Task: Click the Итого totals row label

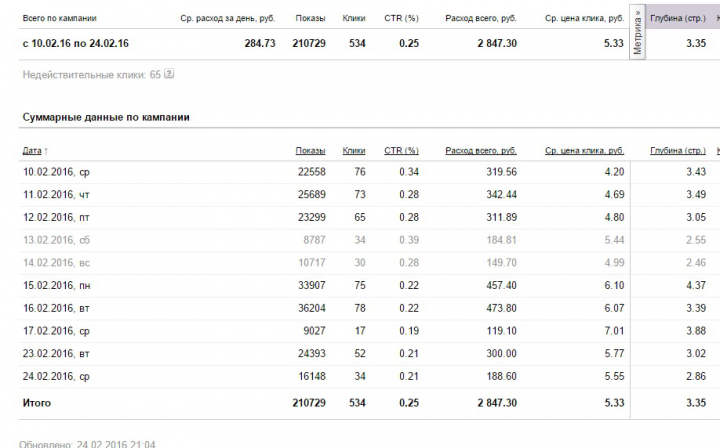Action: click(36, 402)
